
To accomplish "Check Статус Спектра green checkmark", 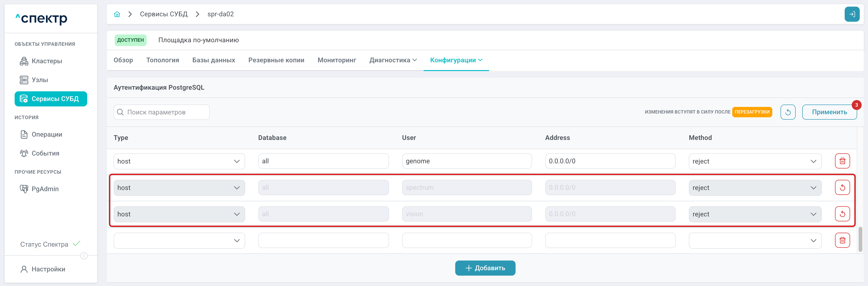I will [77, 244].
